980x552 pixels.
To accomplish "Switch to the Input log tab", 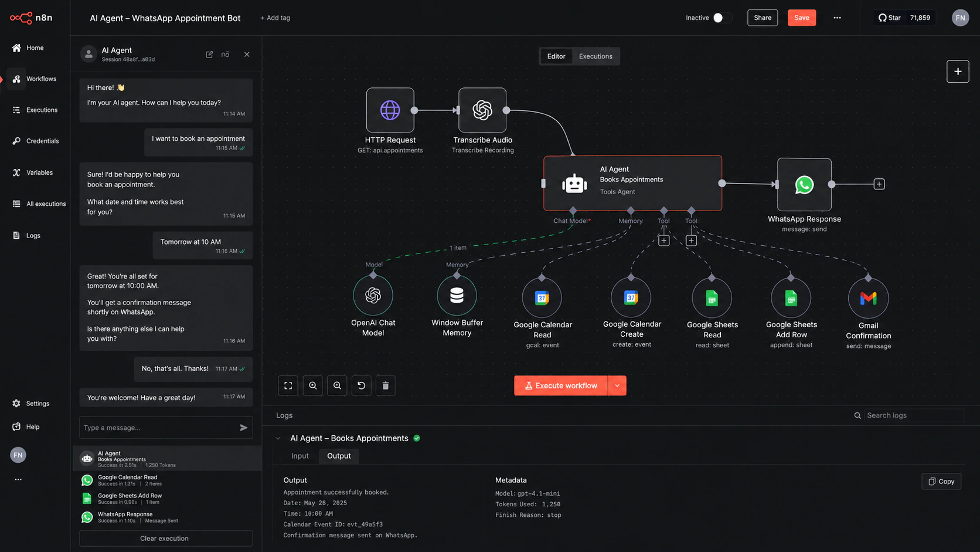I will (x=300, y=456).
